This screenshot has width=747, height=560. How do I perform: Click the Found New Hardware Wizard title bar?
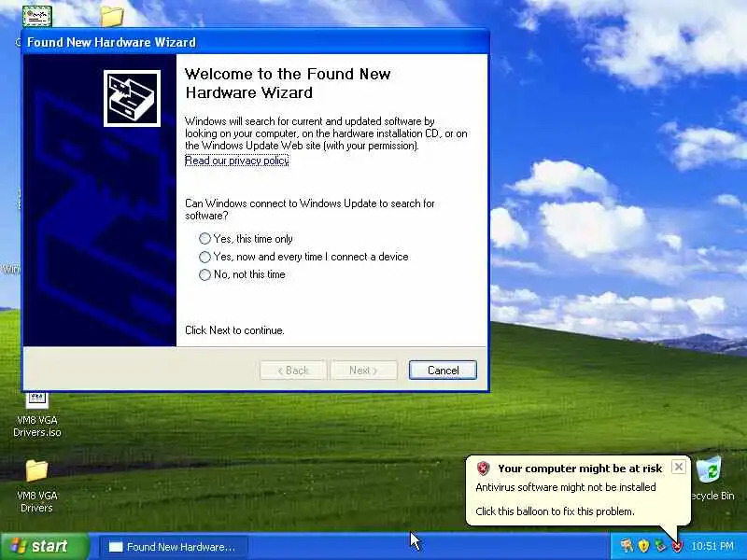point(255,42)
